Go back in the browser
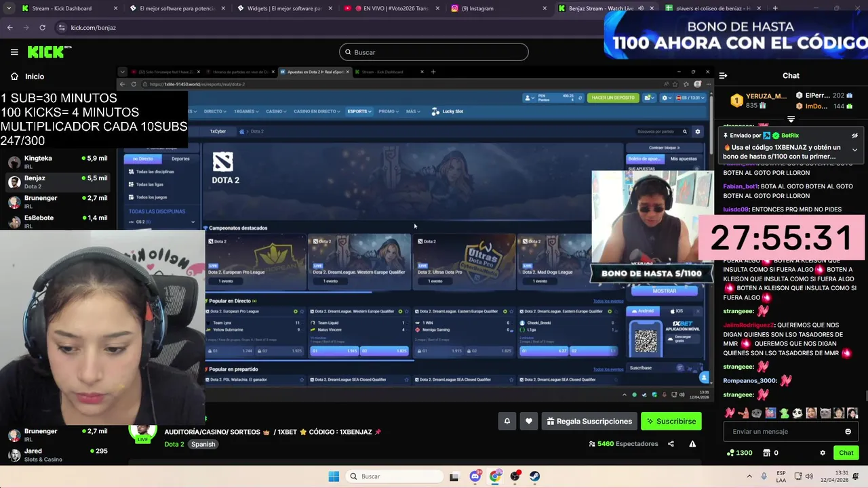Image resolution: width=868 pixels, height=488 pixels. (x=9, y=27)
